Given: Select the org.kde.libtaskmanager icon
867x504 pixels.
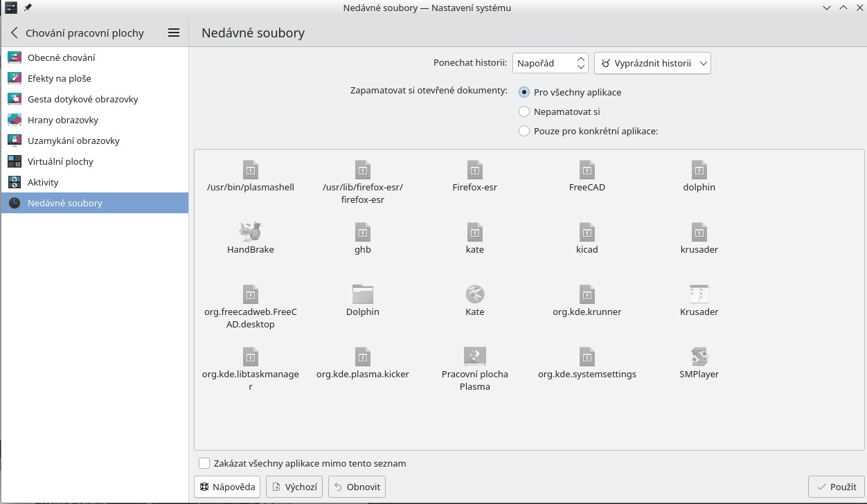Looking at the screenshot, I should point(251,356).
